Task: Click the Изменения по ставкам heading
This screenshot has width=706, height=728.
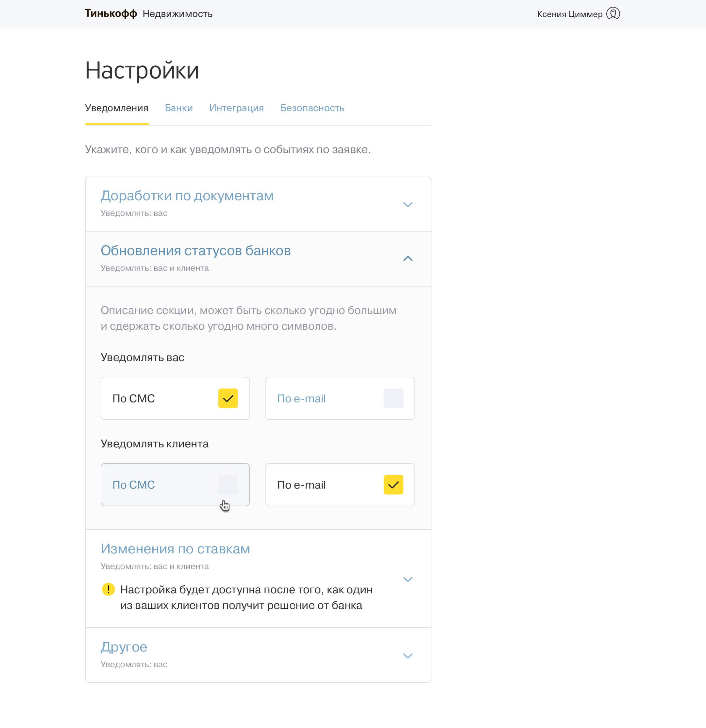Action: point(175,549)
